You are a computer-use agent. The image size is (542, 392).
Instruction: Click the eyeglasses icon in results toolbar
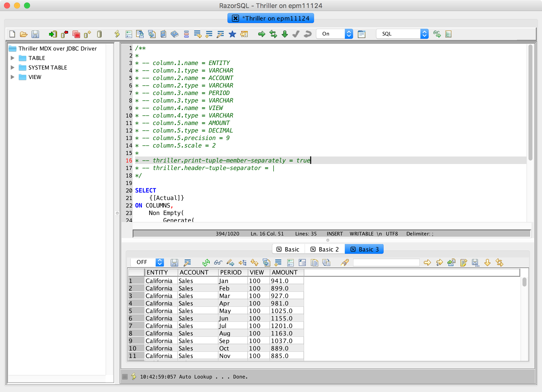pos(218,262)
